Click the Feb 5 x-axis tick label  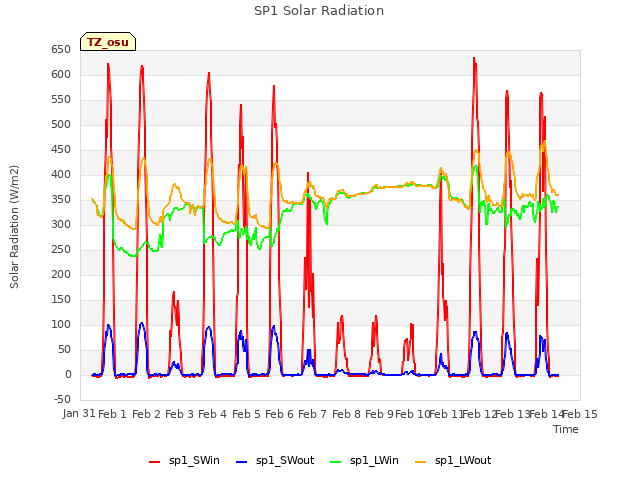pos(246,414)
